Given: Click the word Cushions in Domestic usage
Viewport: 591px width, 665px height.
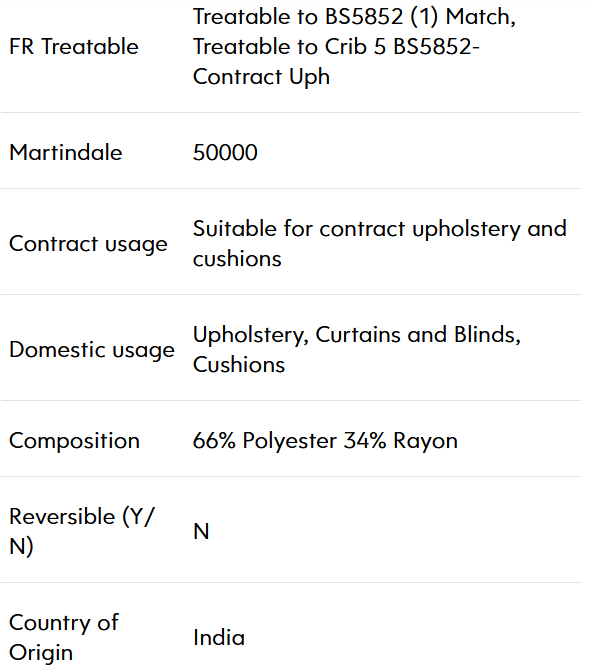Looking at the screenshot, I should click(x=239, y=365).
